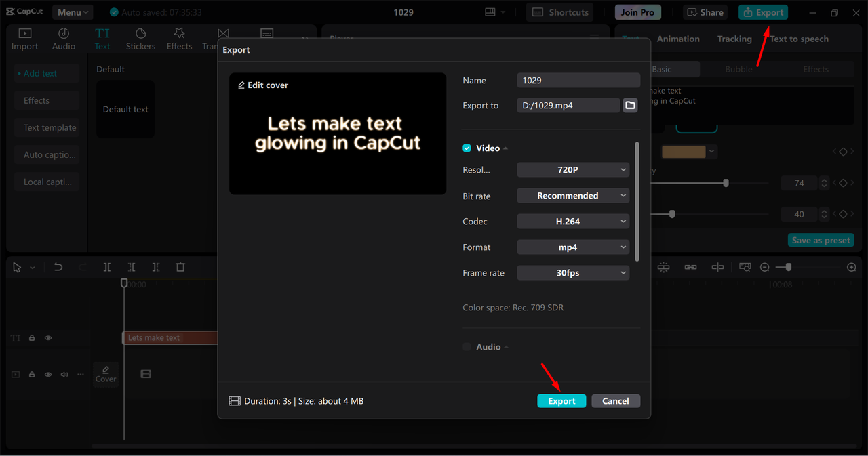This screenshot has height=456, width=868.
Task: Click Save as preset
Action: [x=821, y=240]
